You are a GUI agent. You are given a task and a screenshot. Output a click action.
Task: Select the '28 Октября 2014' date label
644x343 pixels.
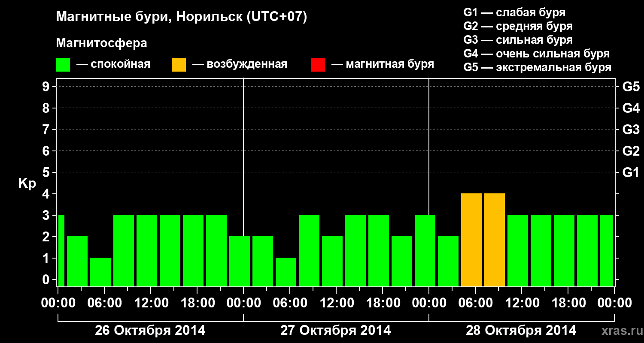[x=521, y=331]
